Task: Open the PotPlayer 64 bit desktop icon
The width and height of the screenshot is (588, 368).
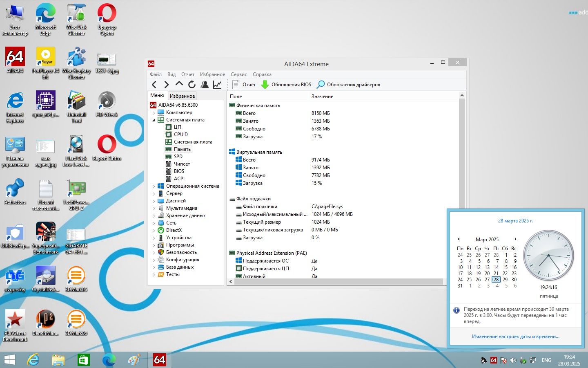Action: (x=45, y=63)
